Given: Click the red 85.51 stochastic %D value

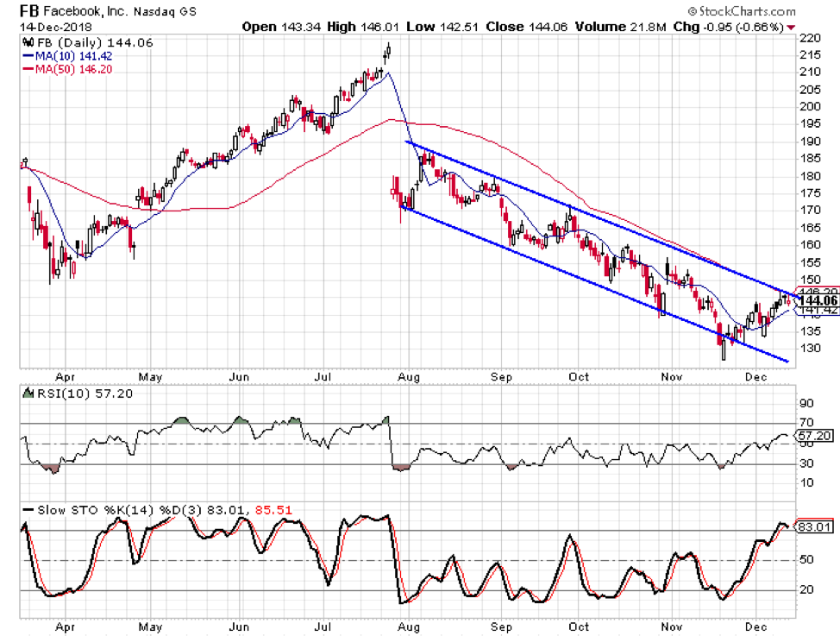Looking at the screenshot, I should click(273, 510).
